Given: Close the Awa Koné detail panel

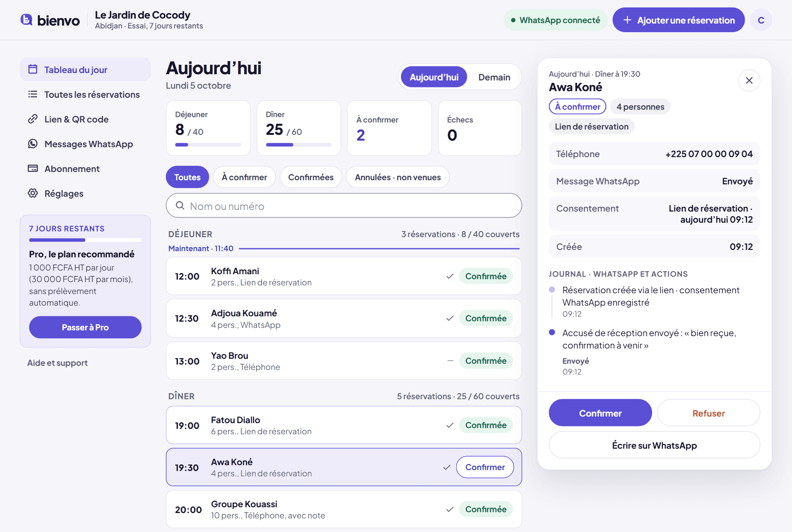Looking at the screenshot, I should coord(749,80).
